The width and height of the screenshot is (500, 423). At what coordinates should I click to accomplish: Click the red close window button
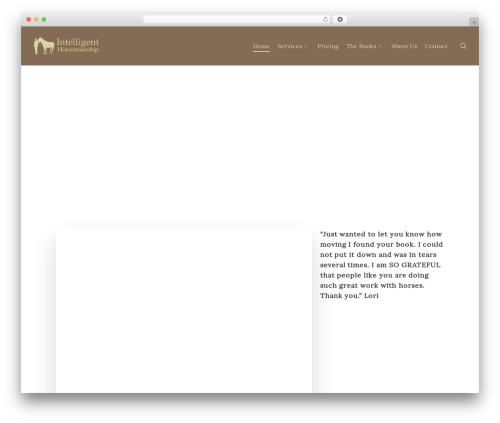click(x=29, y=20)
